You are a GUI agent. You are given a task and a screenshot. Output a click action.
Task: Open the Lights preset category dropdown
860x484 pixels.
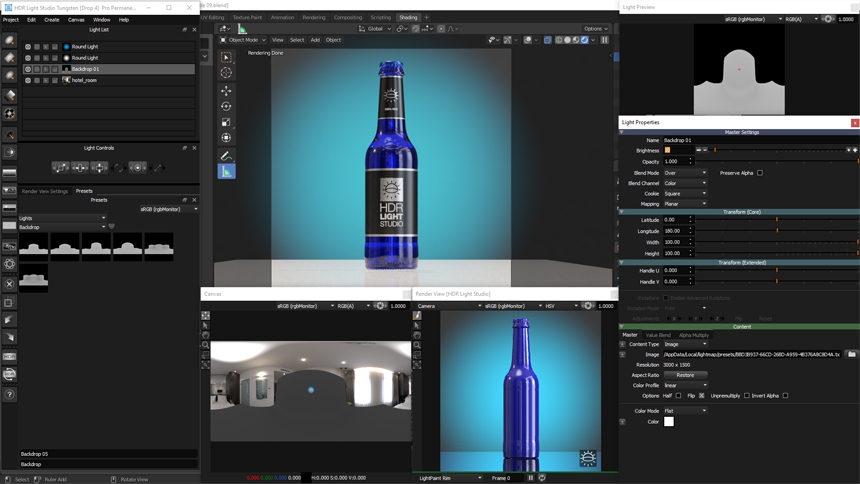click(x=63, y=218)
